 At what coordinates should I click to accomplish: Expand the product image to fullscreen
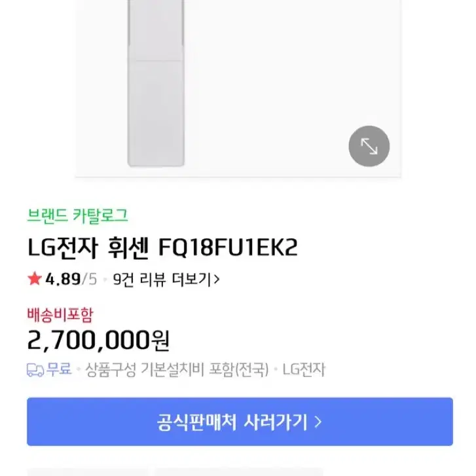[369, 146]
